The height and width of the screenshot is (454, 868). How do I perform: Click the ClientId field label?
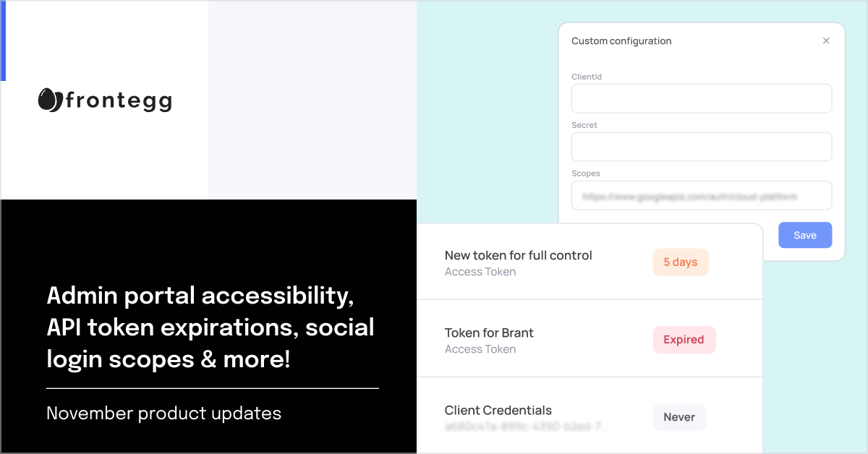click(x=587, y=77)
